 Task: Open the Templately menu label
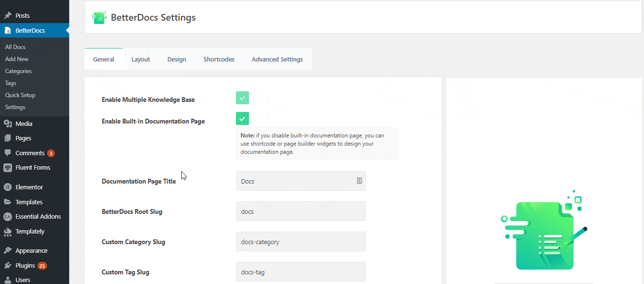[30, 232]
